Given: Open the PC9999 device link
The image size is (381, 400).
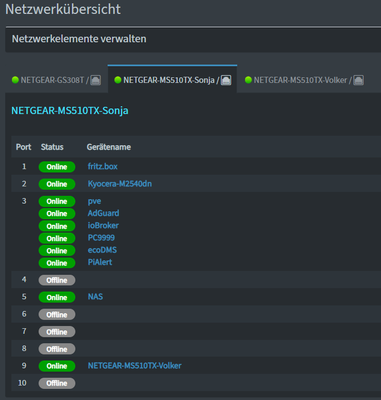Looking at the screenshot, I should point(101,238).
